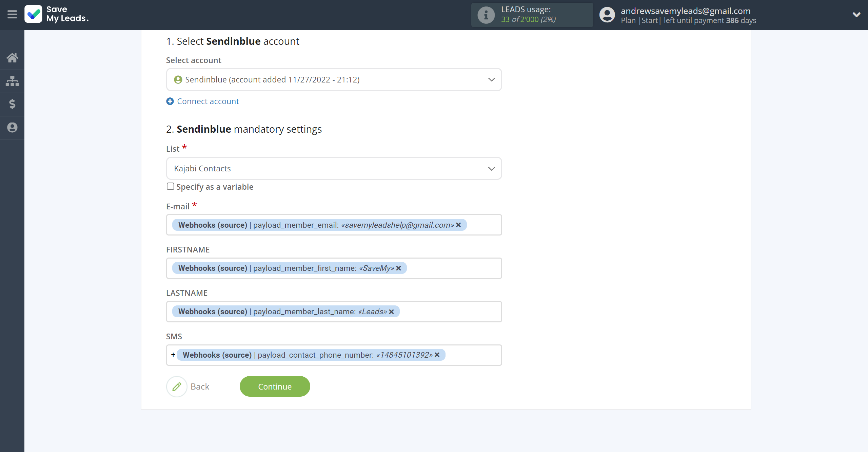Remove payload_member_last_name tag
Screen dimensions: 868x452
[391, 312]
